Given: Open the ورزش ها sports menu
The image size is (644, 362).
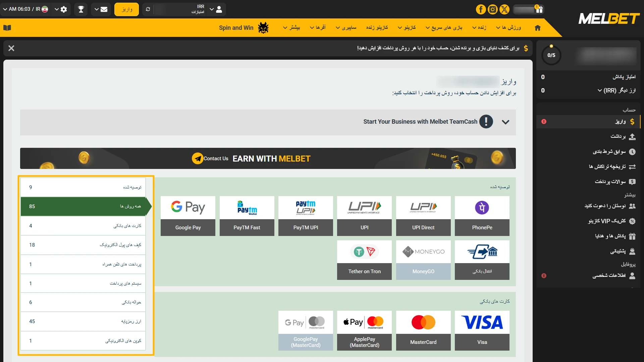Looking at the screenshot, I should click(x=508, y=27).
